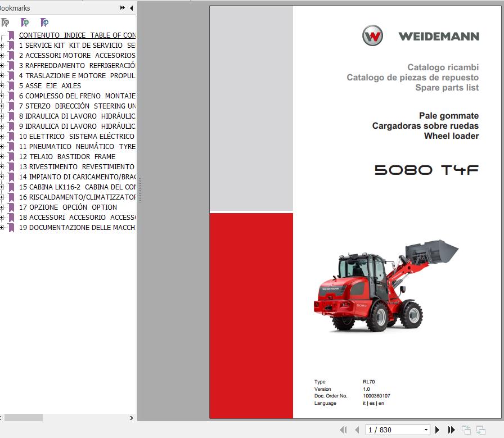Viewport: 504px width, 438px height.
Task: Go to the previous page
Action: tap(357, 430)
